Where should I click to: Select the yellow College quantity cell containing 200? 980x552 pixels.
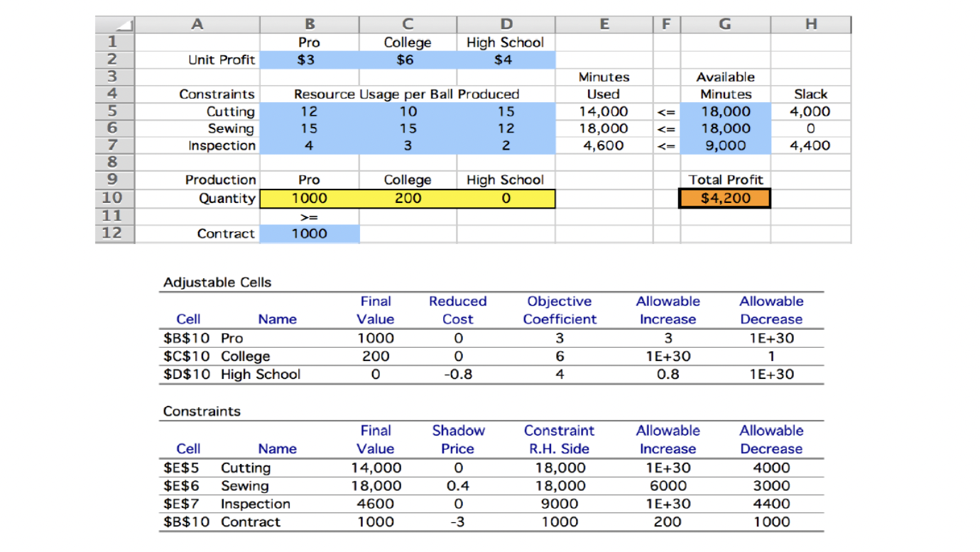pyautogui.click(x=407, y=198)
